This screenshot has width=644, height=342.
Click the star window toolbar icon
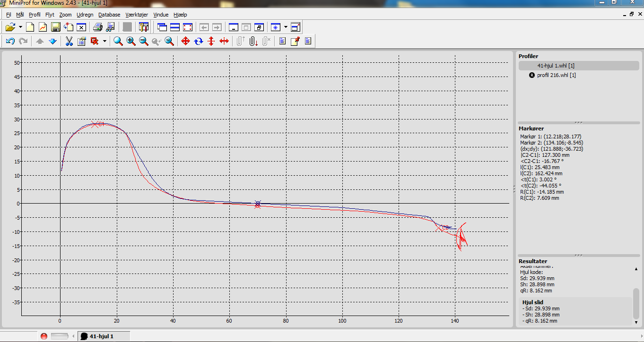[275, 27]
